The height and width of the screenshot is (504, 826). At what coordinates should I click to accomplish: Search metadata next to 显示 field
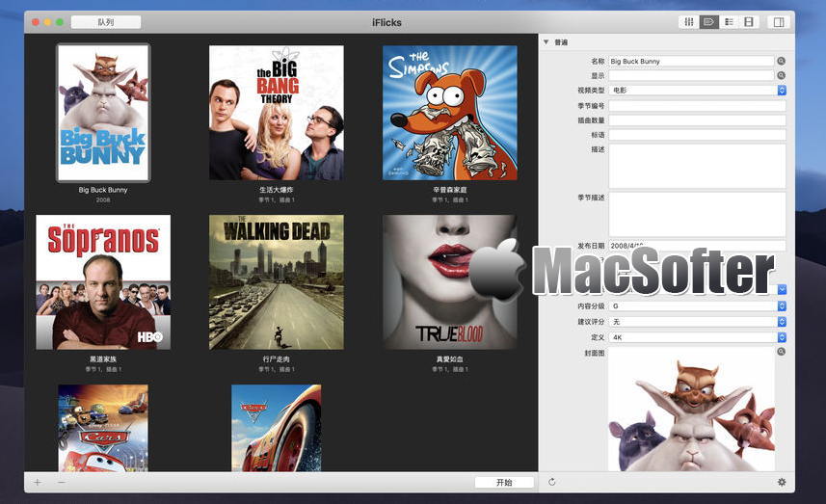click(782, 75)
